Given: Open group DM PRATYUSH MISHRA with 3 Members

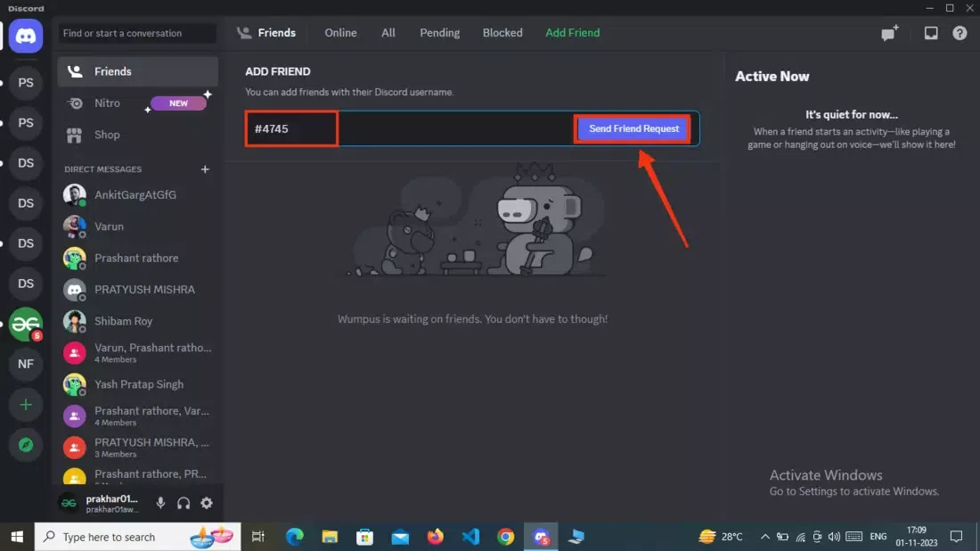Looking at the screenshot, I should pyautogui.click(x=137, y=448).
